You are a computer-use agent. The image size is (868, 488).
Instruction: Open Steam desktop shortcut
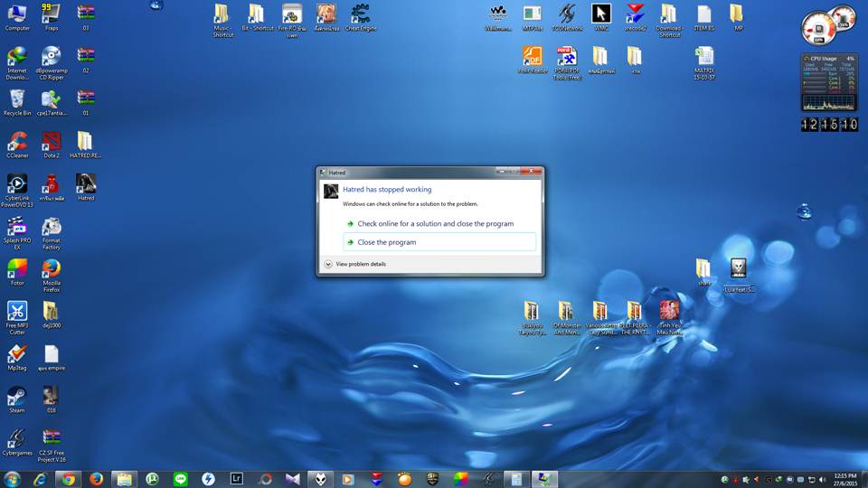[17, 399]
